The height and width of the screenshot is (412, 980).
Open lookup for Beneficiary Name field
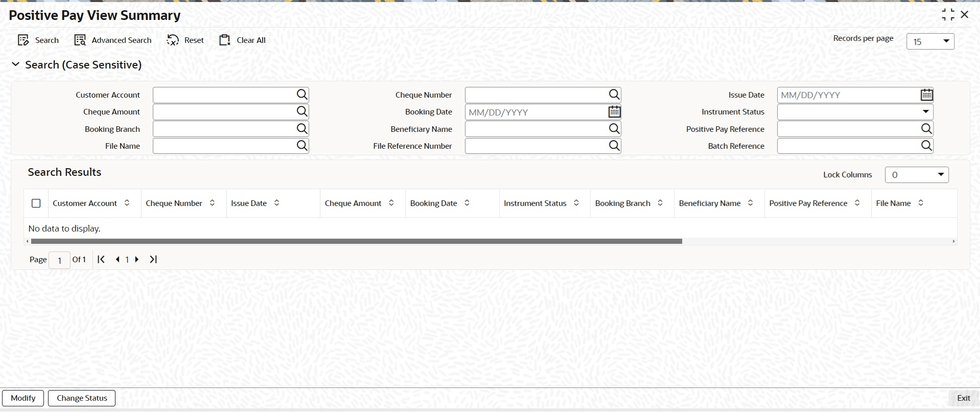pyautogui.click(x=614, y=129)
